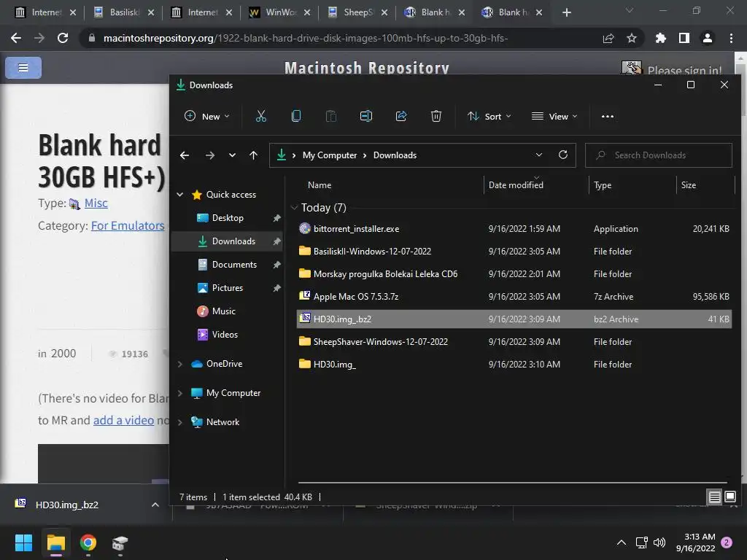
Task: Open the New item dropdown
Action: pos(207,116)
